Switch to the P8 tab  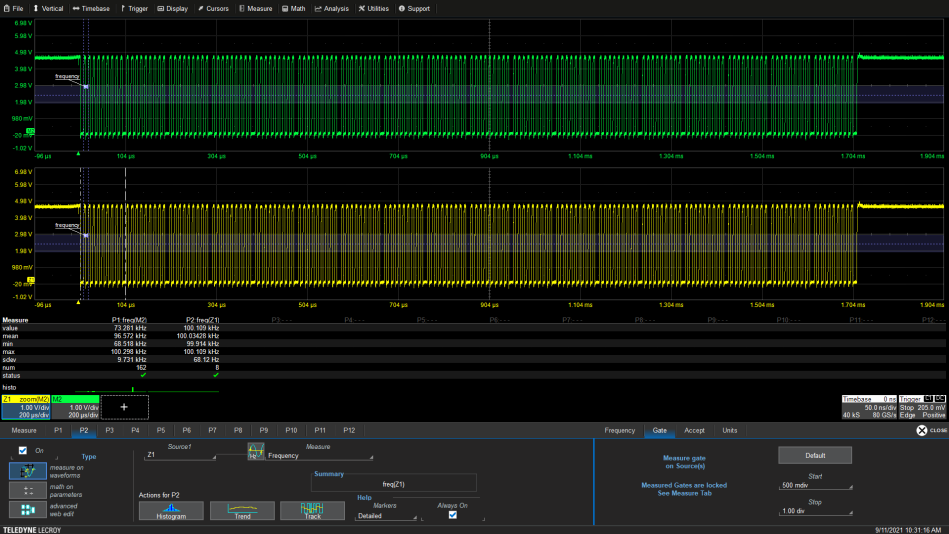(238, 430)
